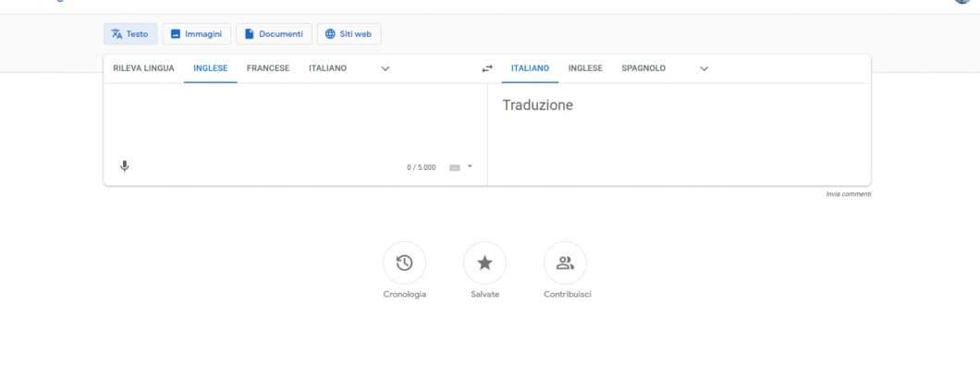Select Francese as source language

pyautogui.click(x=268, y=68)
